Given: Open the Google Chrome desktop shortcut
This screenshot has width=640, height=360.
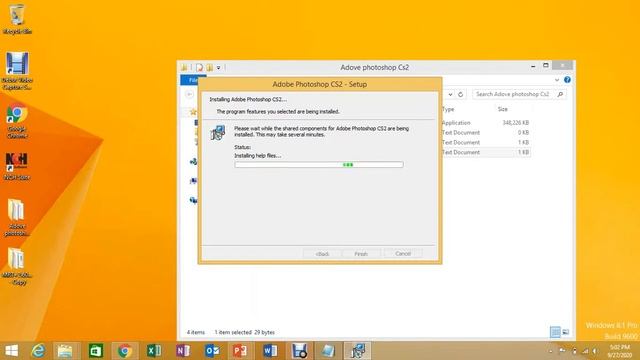Looking at the screenshot, I should point(17,122).
